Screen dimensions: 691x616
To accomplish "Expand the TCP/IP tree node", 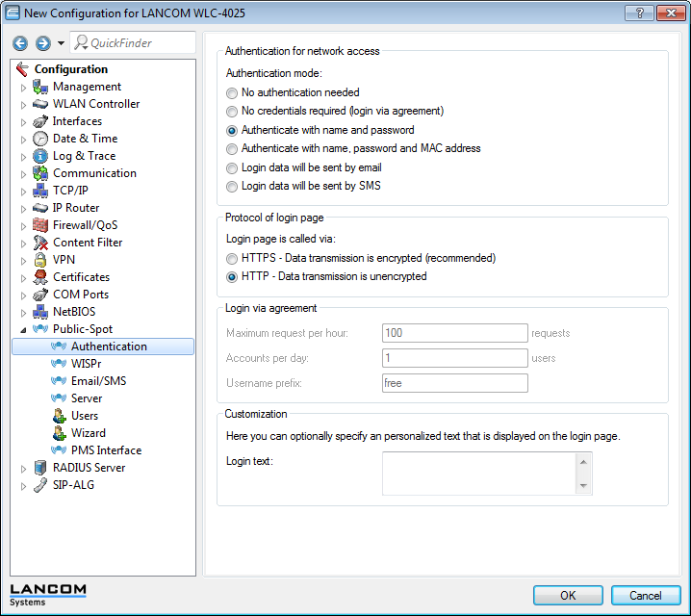I will (x=24, y=191).
